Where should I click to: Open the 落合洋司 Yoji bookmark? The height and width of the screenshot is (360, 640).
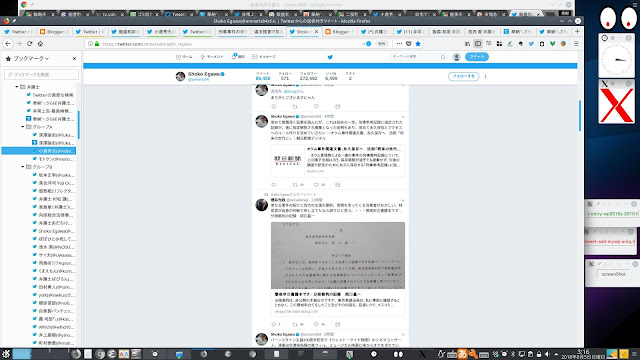(53, 183)
